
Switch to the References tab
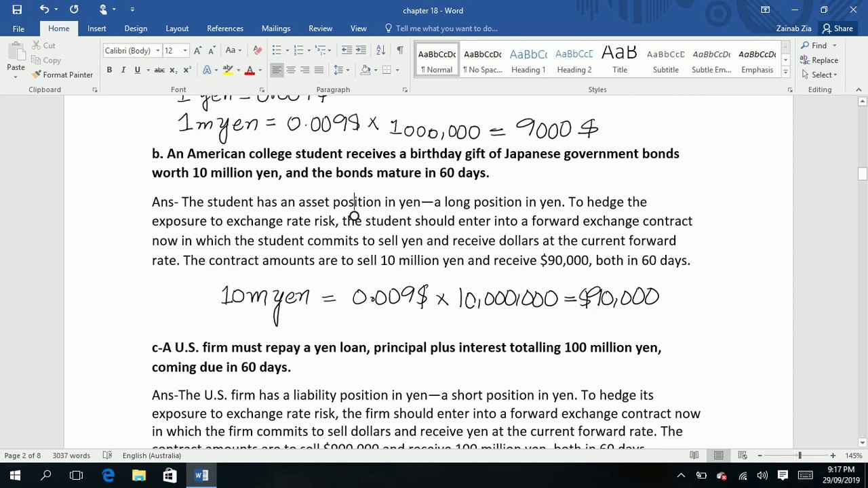tap(225, 28)
